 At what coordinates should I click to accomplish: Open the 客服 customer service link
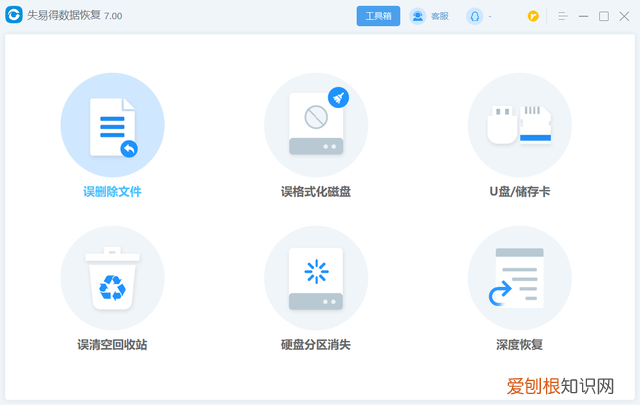pyautogui.click(x=440, y=16)
